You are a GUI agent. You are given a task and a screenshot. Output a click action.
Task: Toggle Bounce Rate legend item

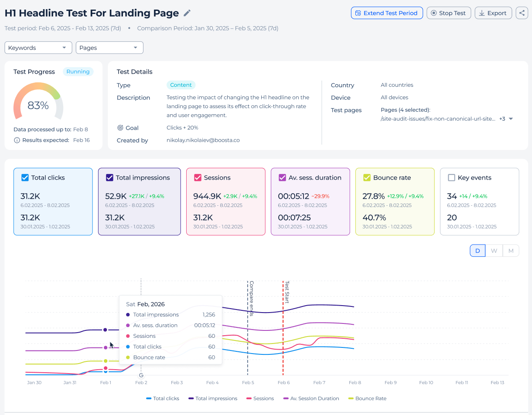click(x=368, y=398)
